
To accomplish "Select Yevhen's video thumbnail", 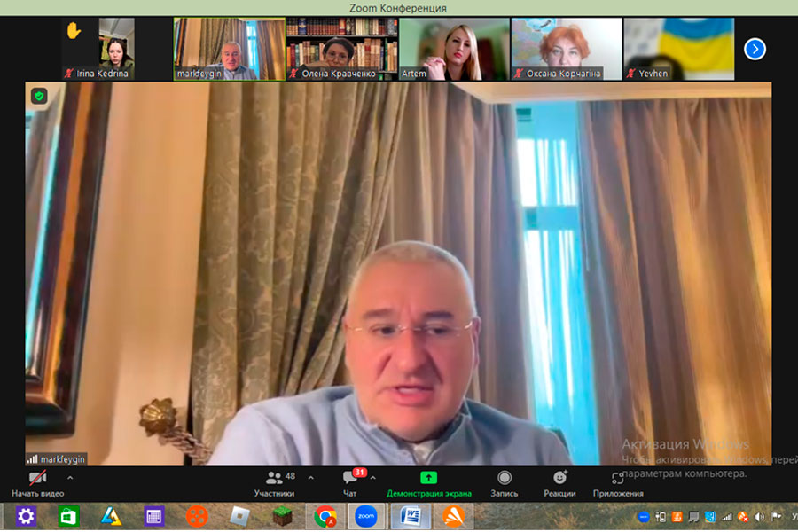I will [679, 49].
